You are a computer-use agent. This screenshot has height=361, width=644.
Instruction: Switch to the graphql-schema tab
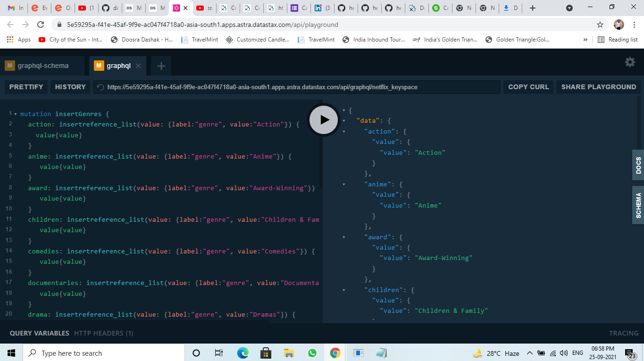click(x=42, y=66)
